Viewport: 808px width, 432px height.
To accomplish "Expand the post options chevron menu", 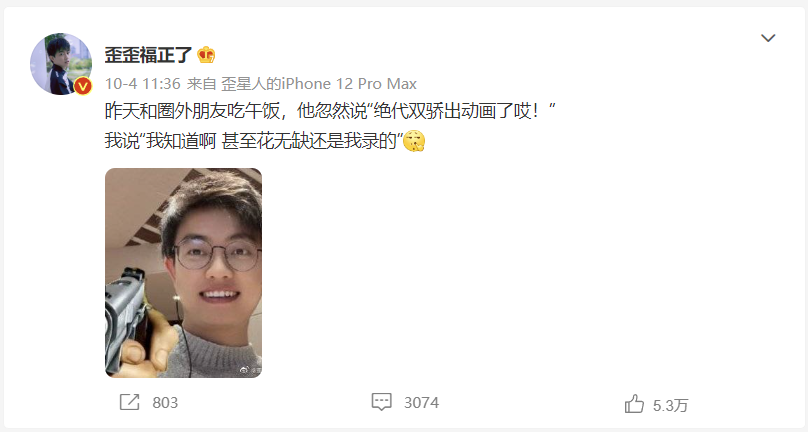I will [x=768, y=38].
